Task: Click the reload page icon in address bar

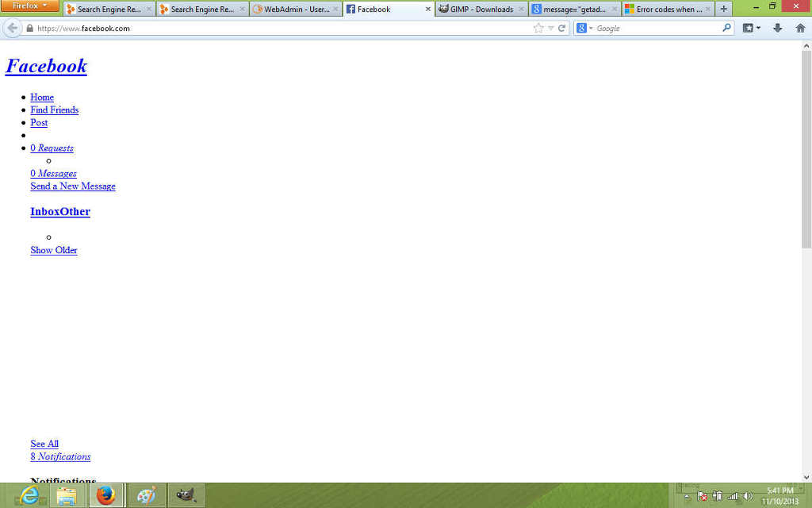Action: coord(562,28)
